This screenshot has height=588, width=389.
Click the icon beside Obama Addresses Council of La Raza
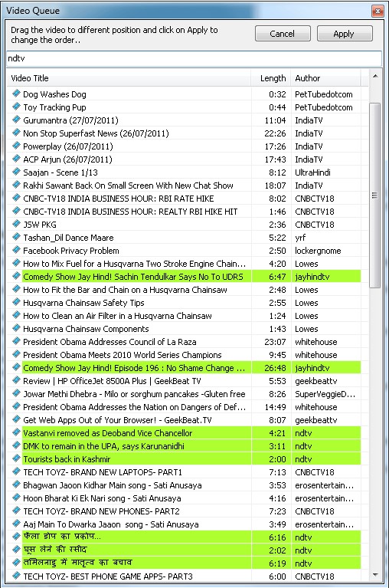(16, 341)
